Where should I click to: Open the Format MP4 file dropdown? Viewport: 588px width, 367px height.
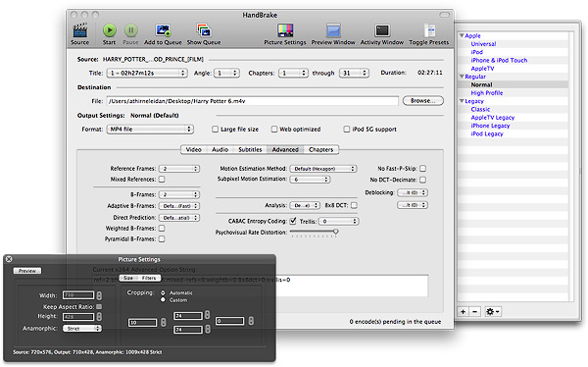click(x=150, y=130)
